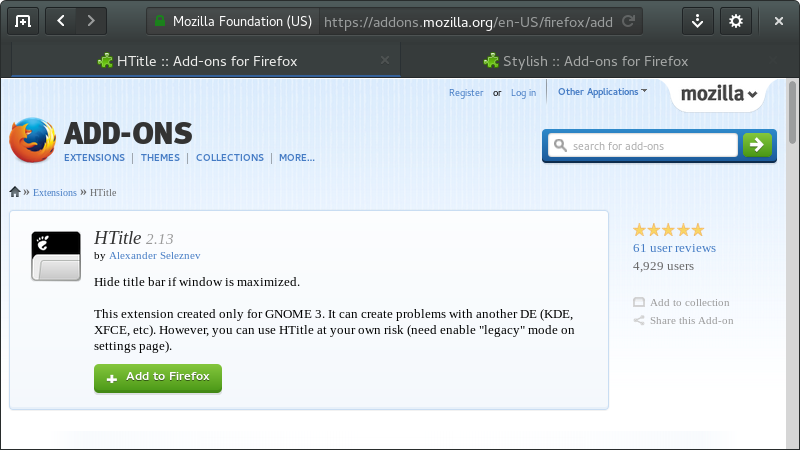Click Add to collection text

coord(690,303)
